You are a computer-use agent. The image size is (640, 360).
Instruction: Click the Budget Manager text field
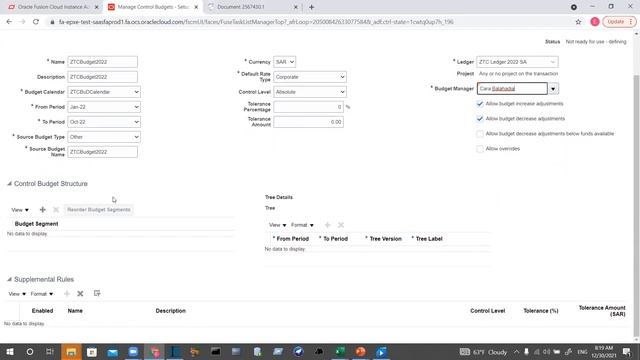coord(512,89)
